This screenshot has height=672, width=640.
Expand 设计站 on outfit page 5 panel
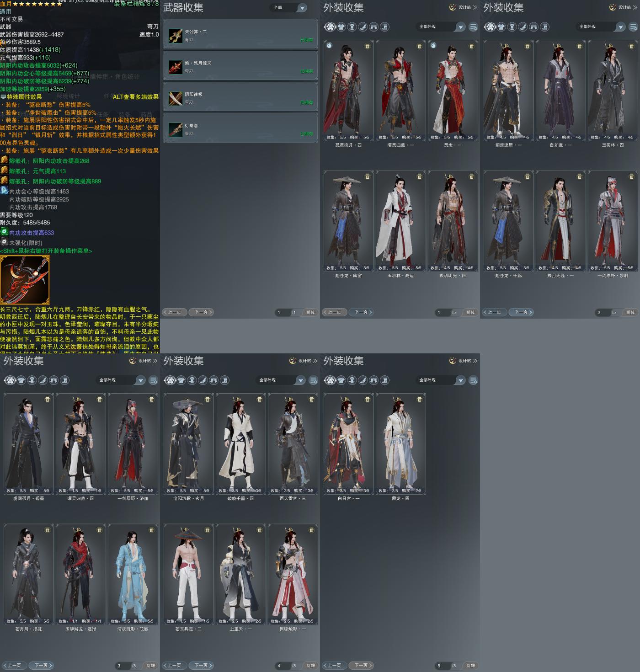[463, 361]
